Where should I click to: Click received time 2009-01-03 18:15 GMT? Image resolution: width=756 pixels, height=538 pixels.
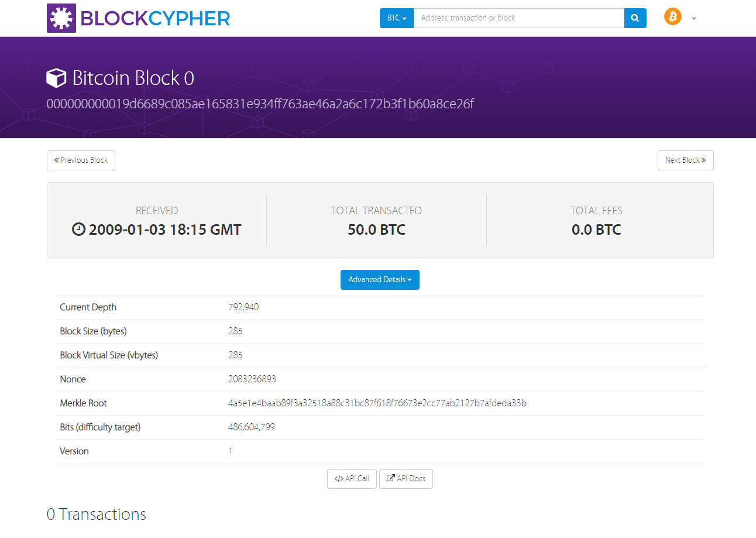165,229
